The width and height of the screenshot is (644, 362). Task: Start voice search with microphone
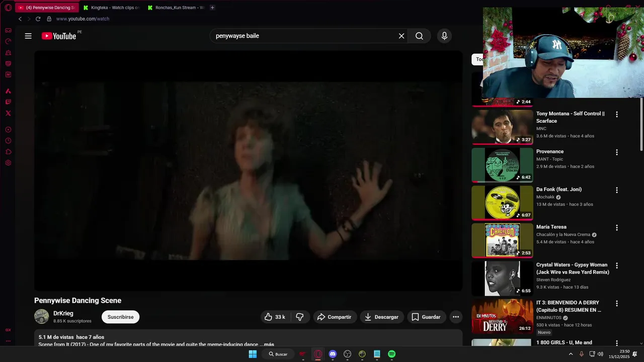444,36
